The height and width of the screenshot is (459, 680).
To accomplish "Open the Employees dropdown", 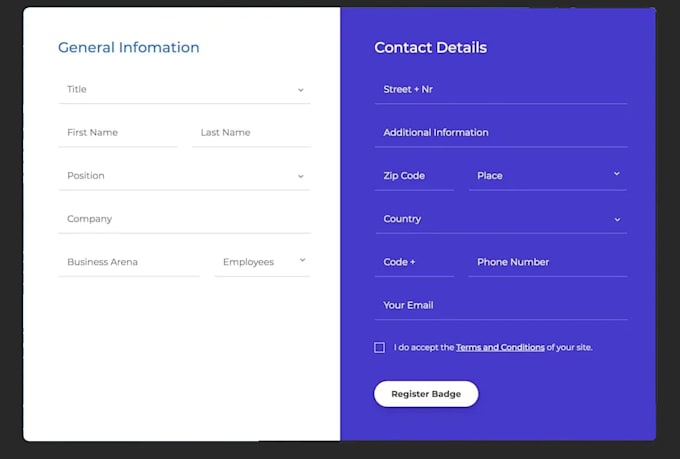I will pyautogui.click(x=262, y=262).
